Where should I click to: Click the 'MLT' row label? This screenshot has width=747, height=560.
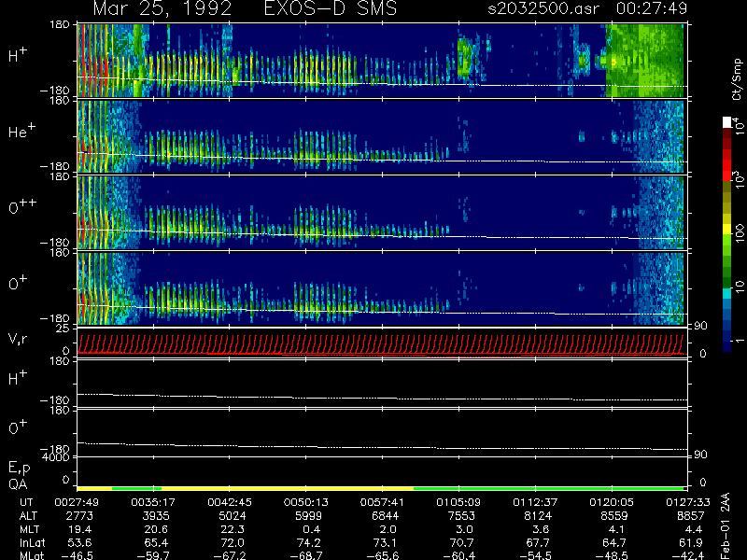click(x=30, y=529)
